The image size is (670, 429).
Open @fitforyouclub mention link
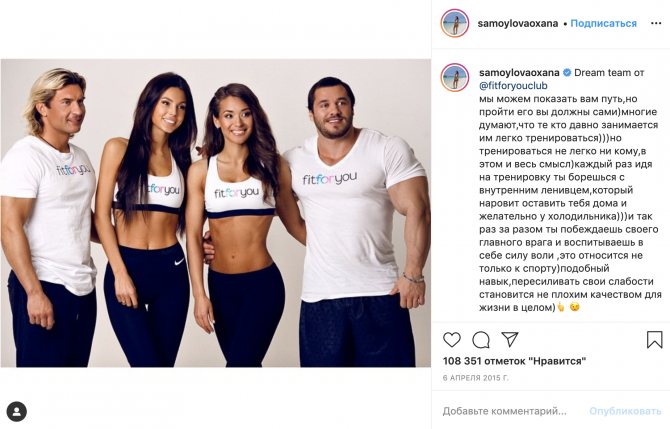click(x=513, y=86)
